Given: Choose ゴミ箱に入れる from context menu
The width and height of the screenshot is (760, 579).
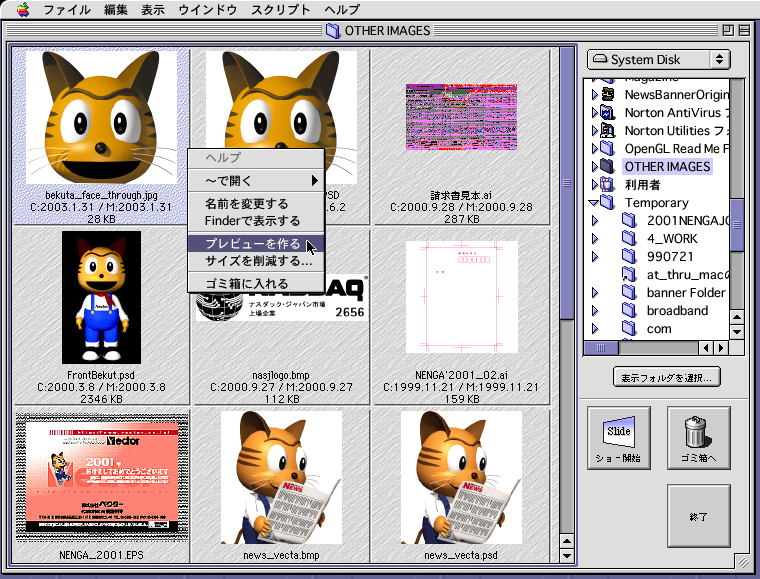Looking at the screenshot, I should click(x=256, y=283).
